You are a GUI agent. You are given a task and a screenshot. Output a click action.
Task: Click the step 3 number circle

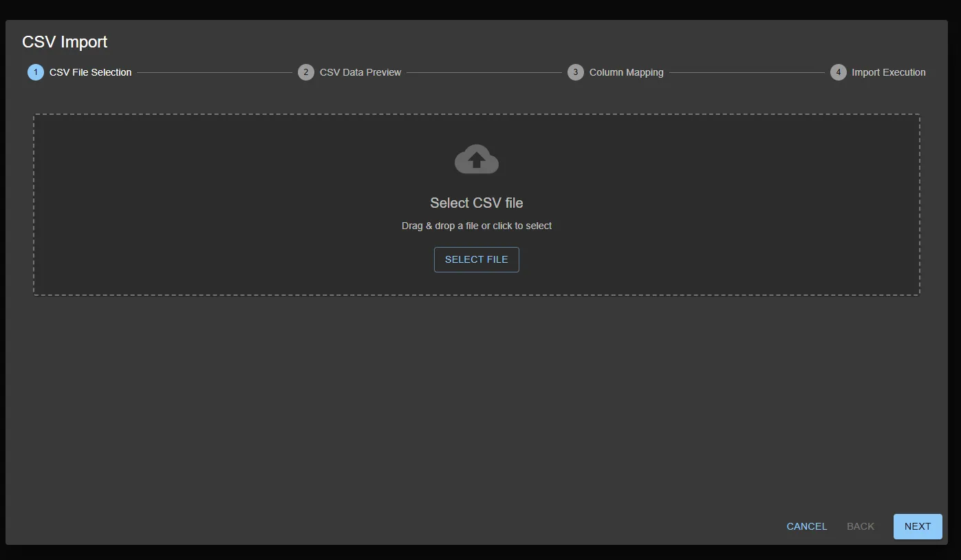[576, 72]
